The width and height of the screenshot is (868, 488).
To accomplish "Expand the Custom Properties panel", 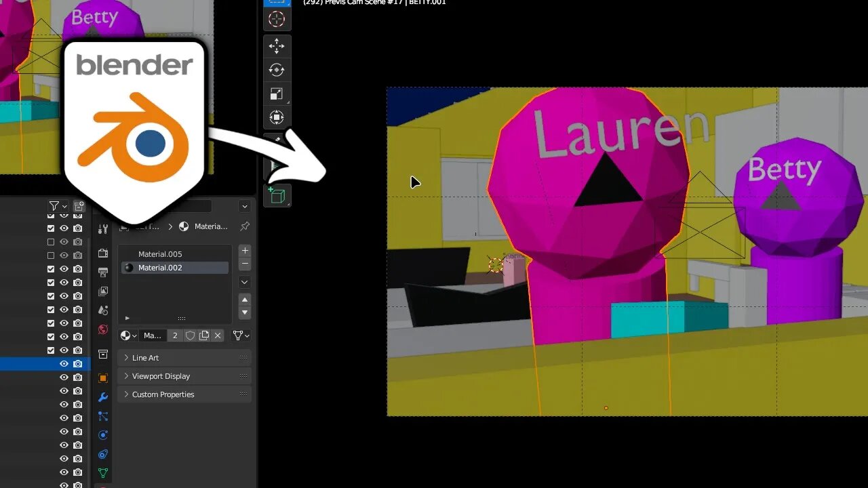I will coord(184,394).
